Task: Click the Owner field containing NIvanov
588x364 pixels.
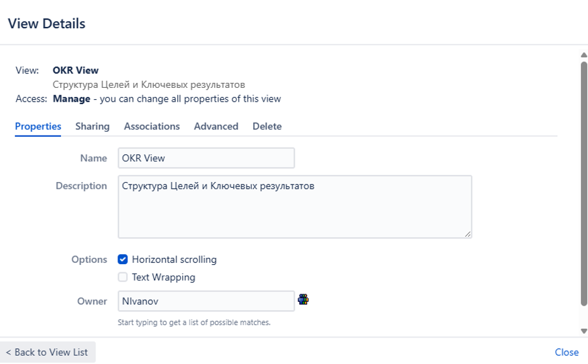Action: pos(206,301)
